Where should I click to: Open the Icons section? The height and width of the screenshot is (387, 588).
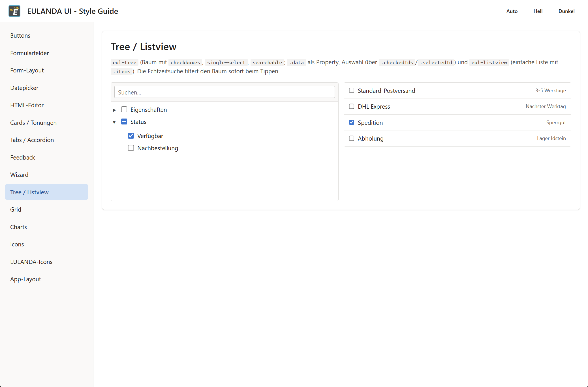46,244
